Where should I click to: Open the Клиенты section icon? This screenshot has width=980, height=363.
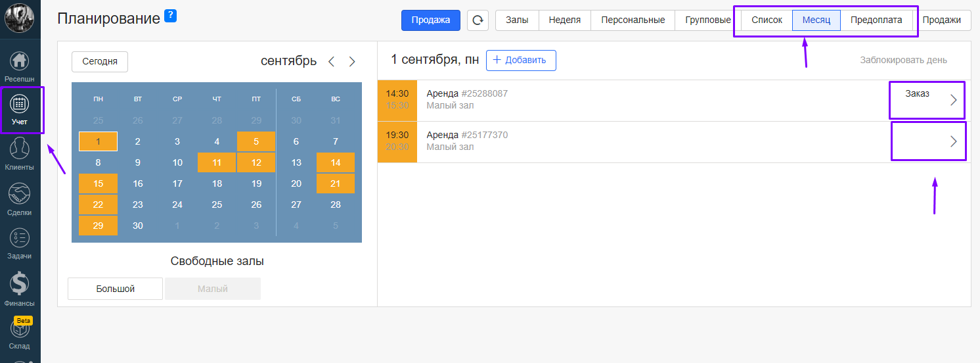click(x=20, y=149)
